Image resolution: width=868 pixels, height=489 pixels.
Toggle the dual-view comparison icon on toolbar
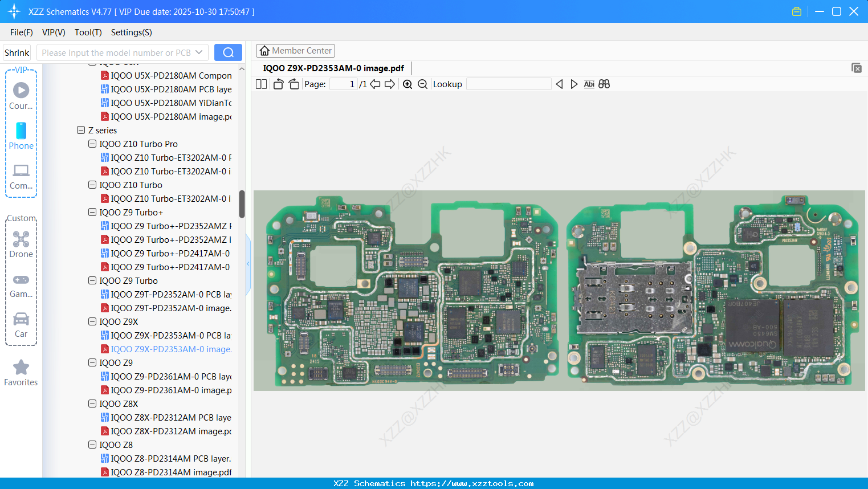604,84
